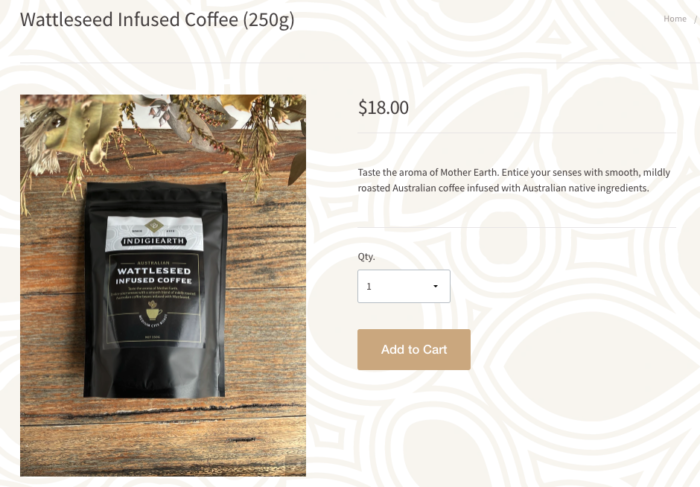The width and height of the screenshot is (700, 487).
Task: Click the Australian text on the bag label
Action: point(154,263)
